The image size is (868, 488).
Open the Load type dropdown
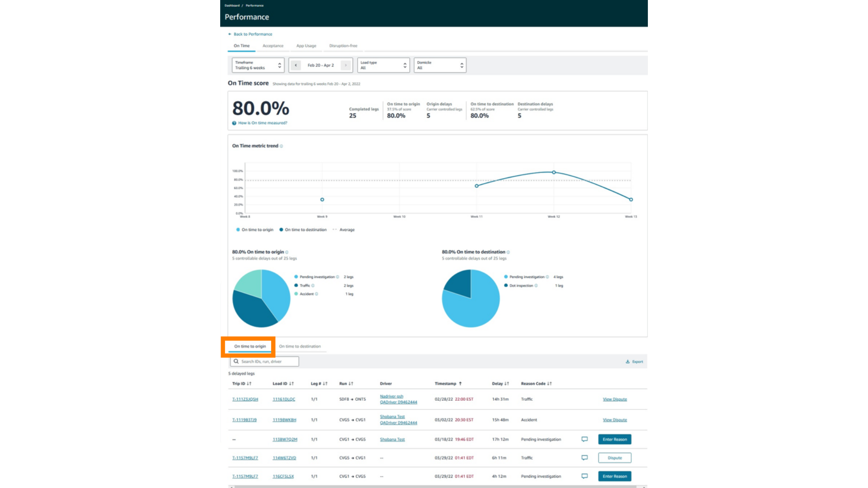(383, 65)
